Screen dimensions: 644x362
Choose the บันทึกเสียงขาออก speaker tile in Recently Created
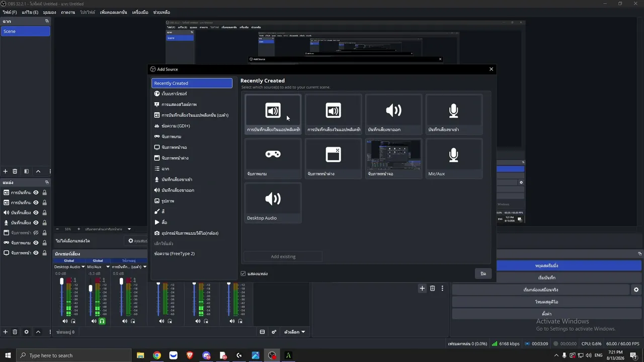(393, 115)
